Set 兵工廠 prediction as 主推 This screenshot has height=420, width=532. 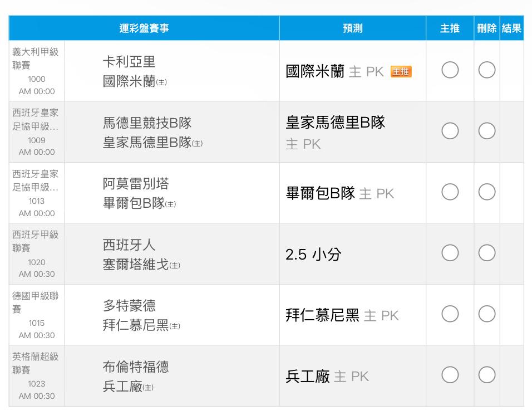(450, 375)
